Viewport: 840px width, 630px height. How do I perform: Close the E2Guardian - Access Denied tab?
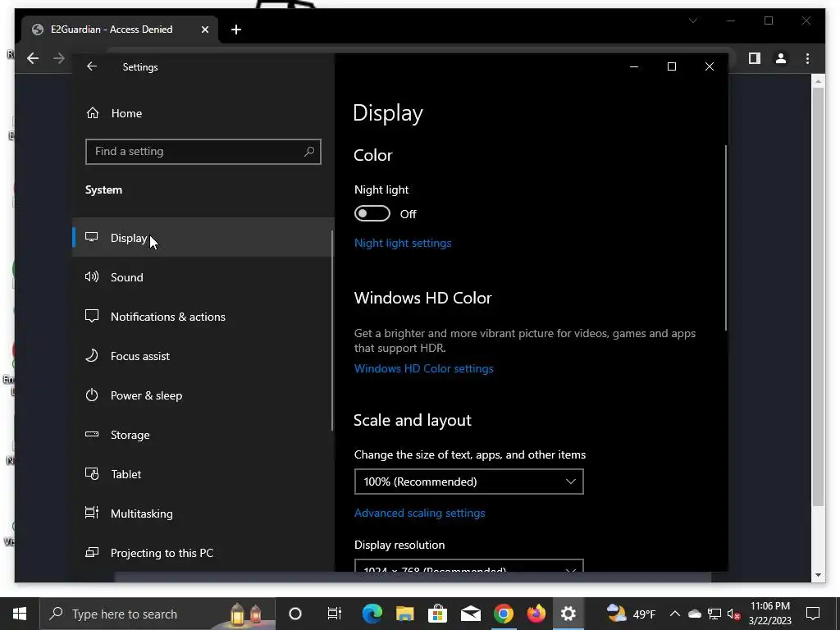(x=204, y=30)
